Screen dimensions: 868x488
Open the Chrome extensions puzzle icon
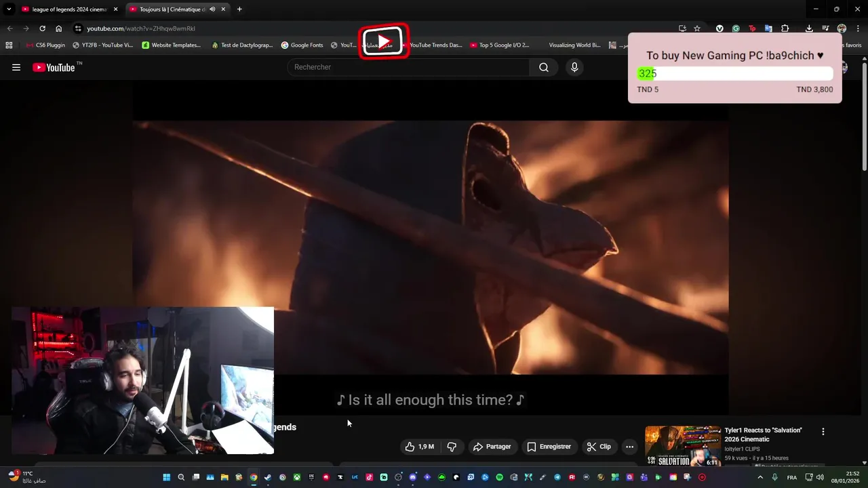click(x=785, y=28)
